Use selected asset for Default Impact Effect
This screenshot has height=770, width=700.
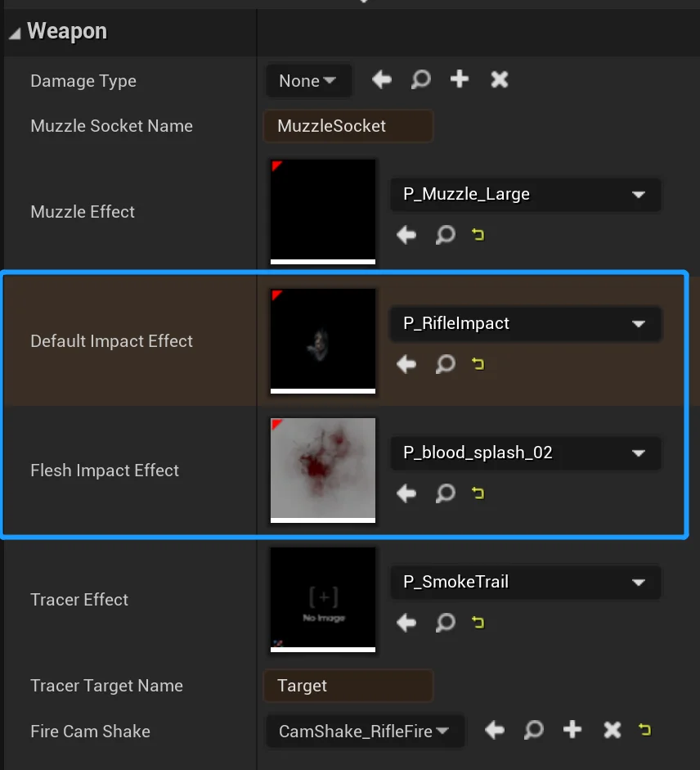(406, 364)
